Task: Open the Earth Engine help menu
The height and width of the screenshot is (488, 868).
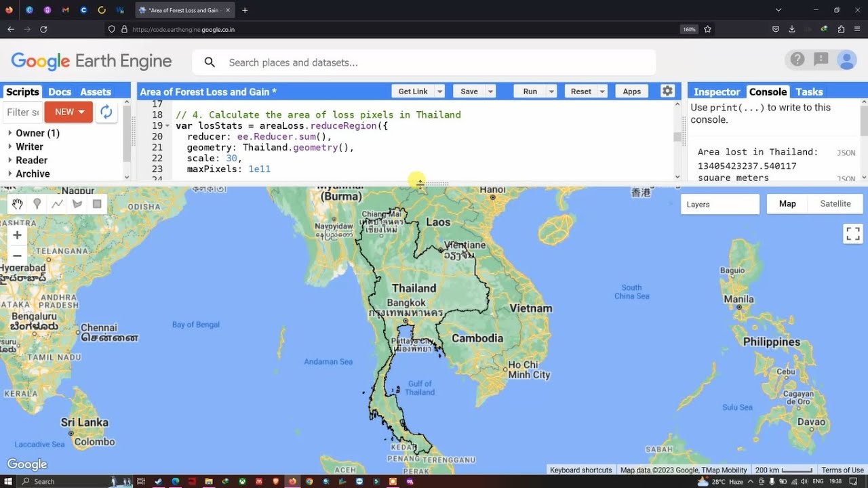Action: click(797, 60)
